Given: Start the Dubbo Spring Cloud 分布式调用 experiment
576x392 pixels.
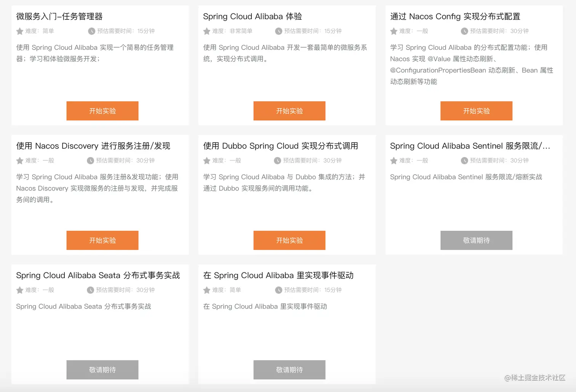Looking at the screenshot, I should [x=290, y=240].
